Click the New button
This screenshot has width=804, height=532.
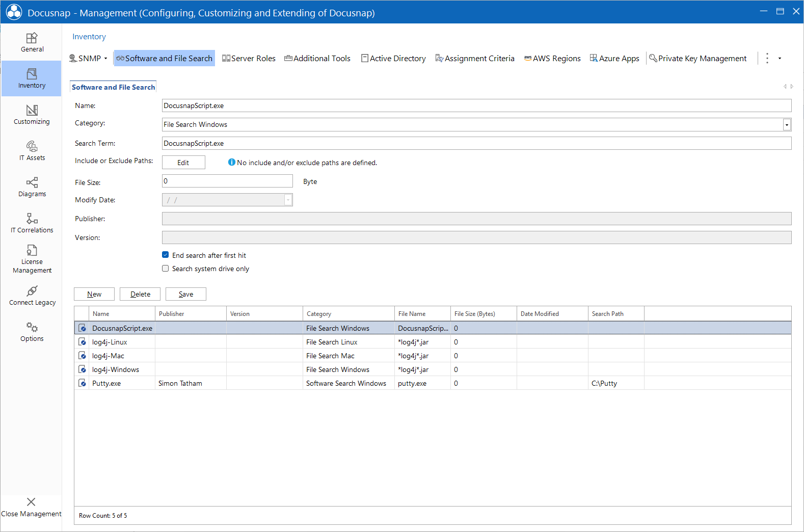point(94,294)
